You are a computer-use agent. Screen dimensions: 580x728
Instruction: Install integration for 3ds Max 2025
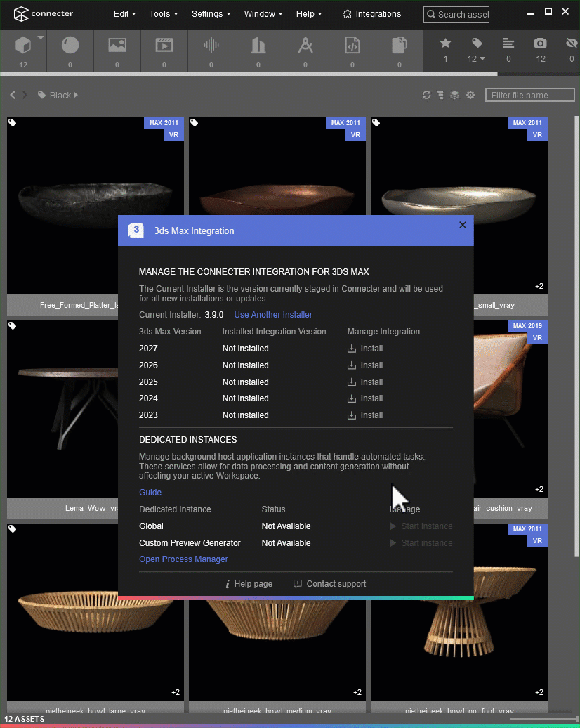[365, 382]
